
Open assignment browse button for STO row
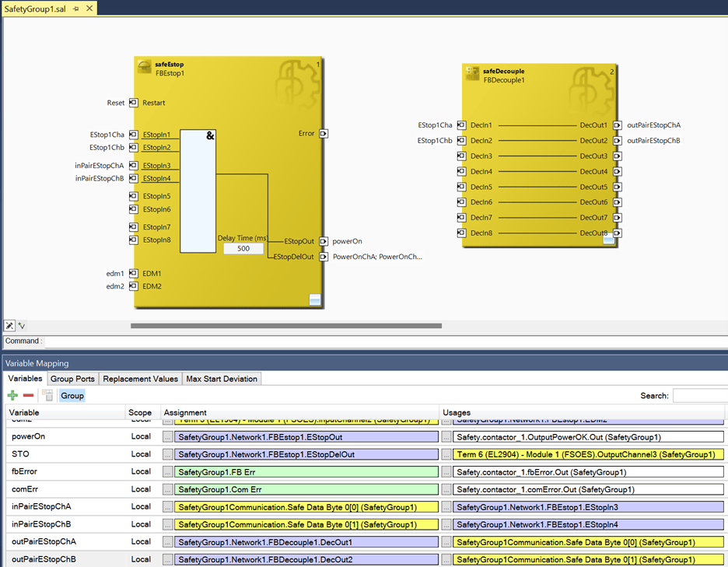(167, 455)
